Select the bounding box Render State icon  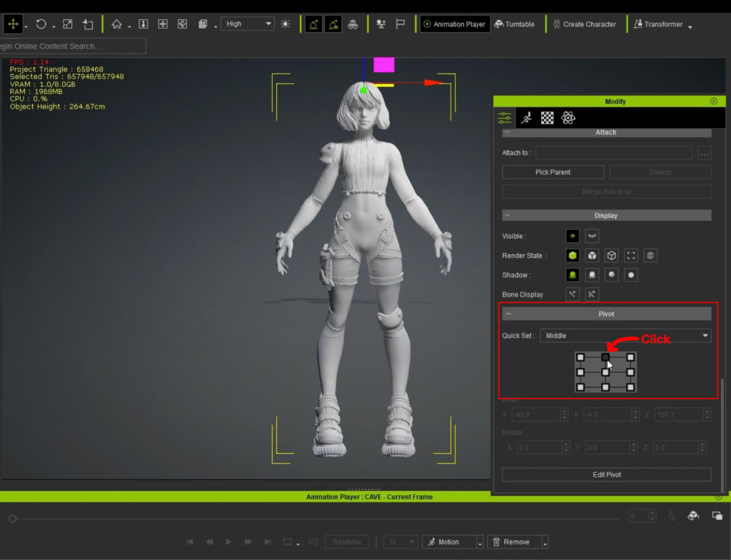pyautogui.click(x=630, y=255)
